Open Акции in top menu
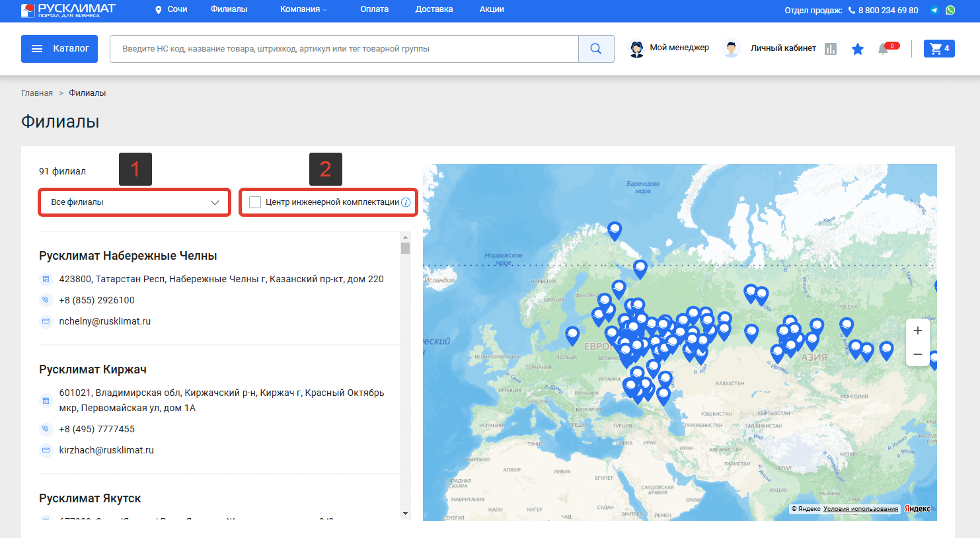 point(492,9)
